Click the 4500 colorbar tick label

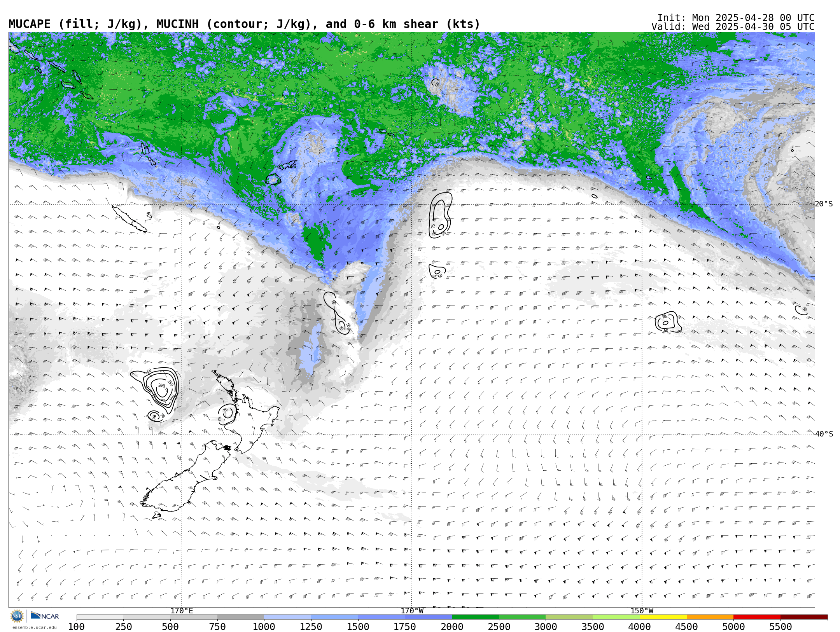[x=686, y=627]
